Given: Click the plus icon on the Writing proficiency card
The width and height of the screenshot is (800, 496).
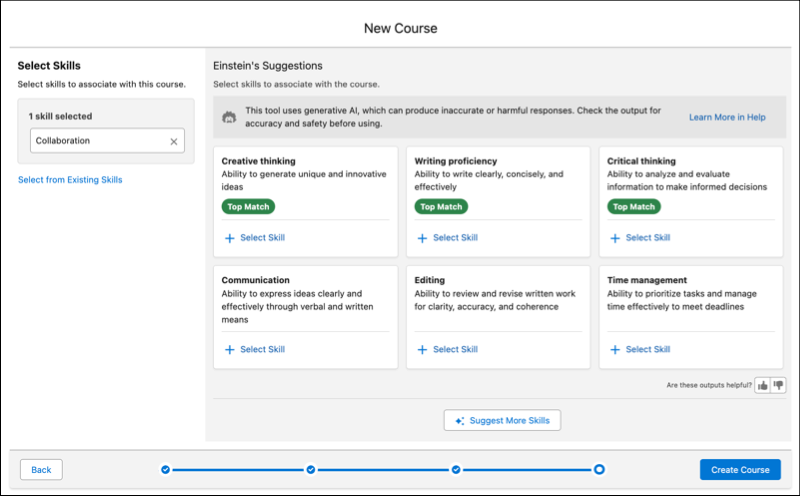Looking at the screenshot, I should 422,238.
